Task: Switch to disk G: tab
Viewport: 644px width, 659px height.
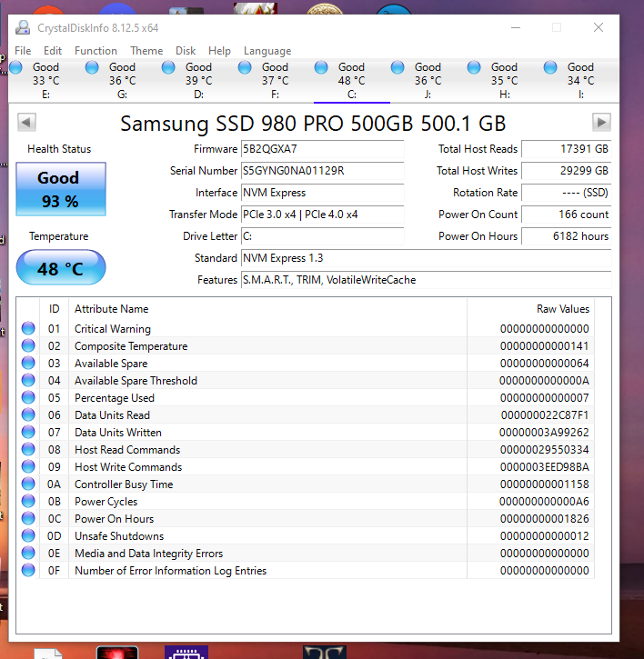Action: coord(123,81)
